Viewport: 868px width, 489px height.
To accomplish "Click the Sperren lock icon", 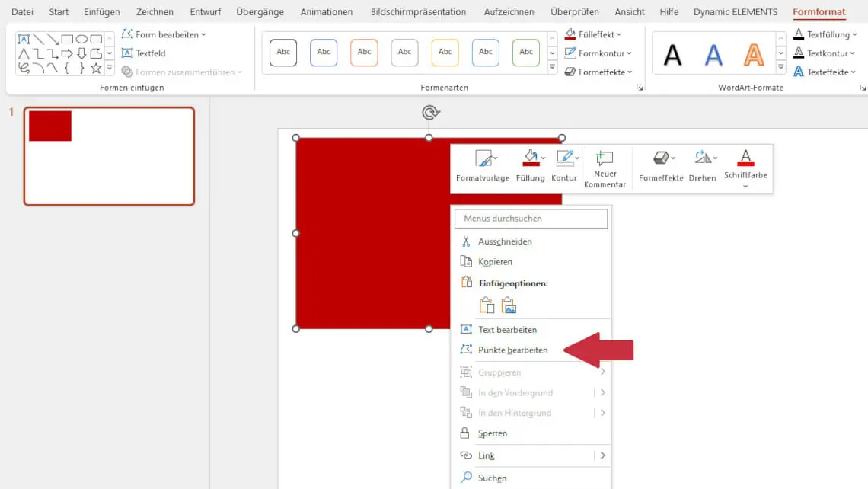I will (x=465, y=433).
